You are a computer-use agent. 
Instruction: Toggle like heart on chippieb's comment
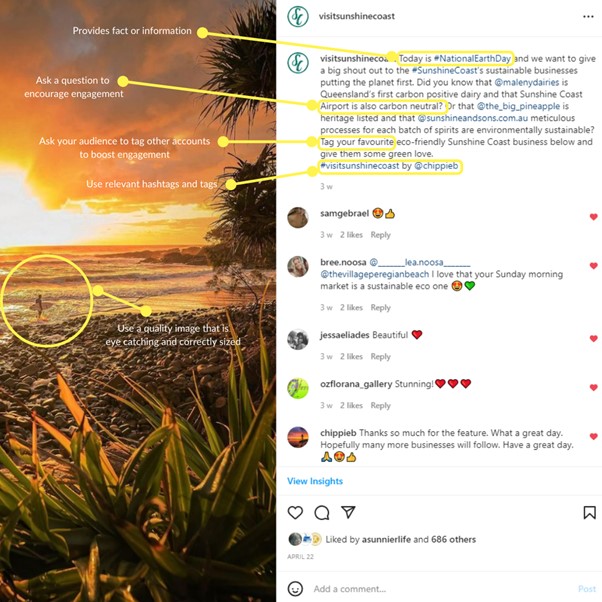pyautogui.click(x=594, y=437)
